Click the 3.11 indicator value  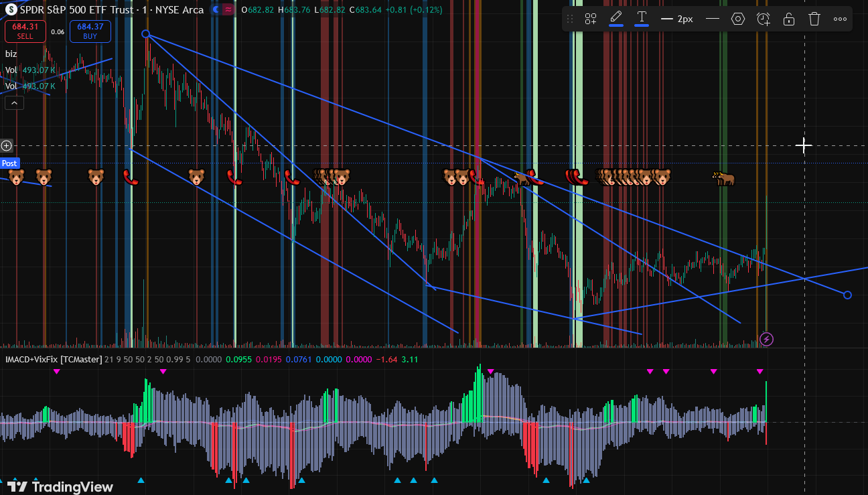(409, 360)
